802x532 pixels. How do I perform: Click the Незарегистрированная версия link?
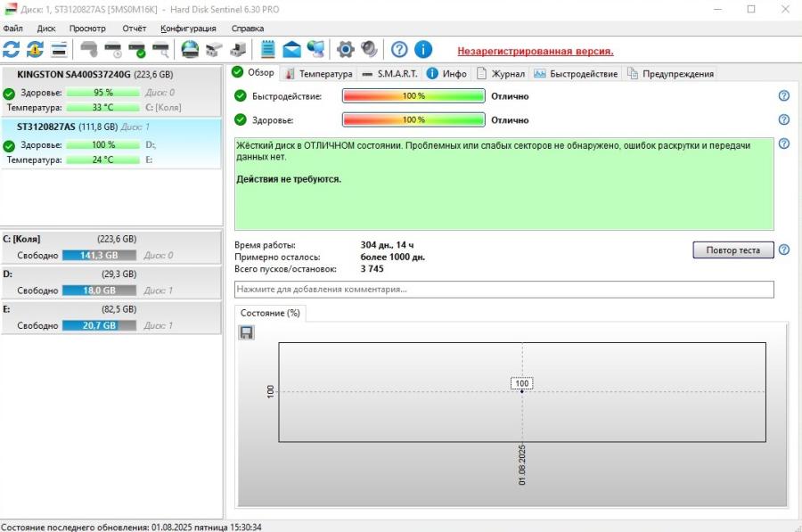(535, 51)
